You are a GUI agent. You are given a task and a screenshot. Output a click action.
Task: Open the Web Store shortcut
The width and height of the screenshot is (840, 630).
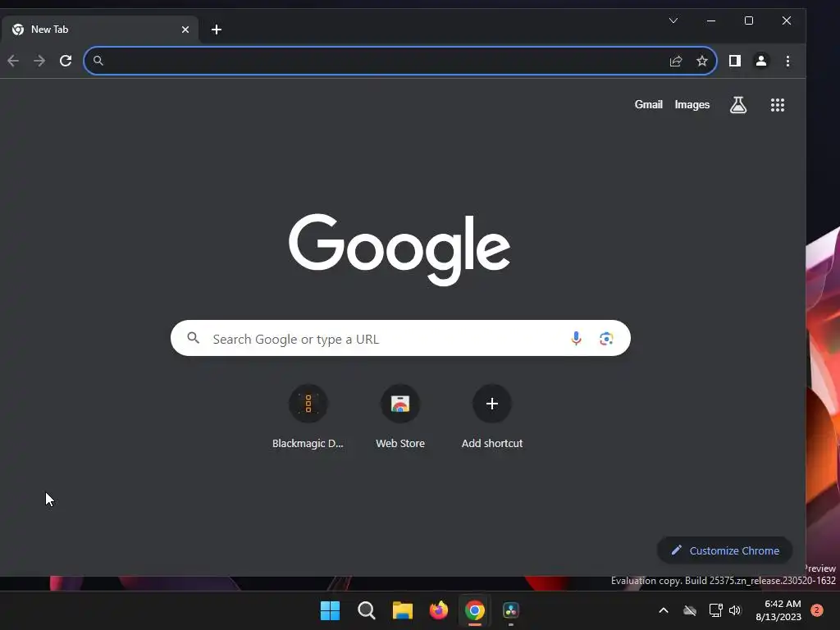pyautogui.click(x=400, y=417)
